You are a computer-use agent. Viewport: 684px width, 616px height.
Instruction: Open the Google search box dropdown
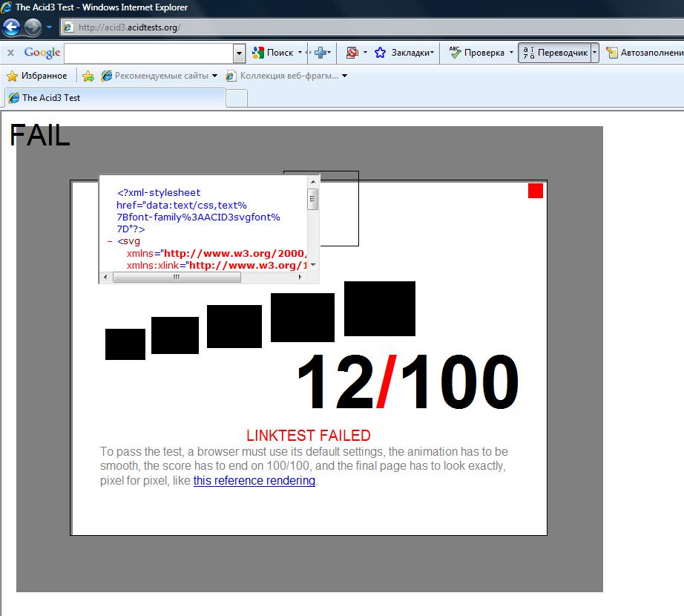239,53
